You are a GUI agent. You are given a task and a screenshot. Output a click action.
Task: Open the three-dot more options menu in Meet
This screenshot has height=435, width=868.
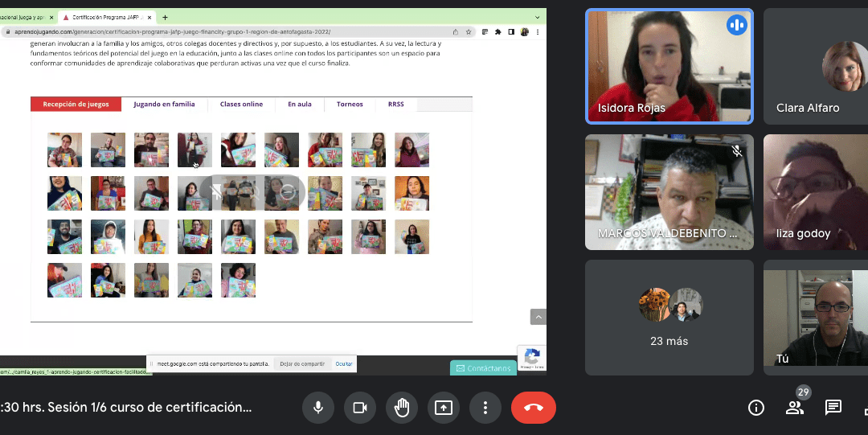click(x=485, y=408)
